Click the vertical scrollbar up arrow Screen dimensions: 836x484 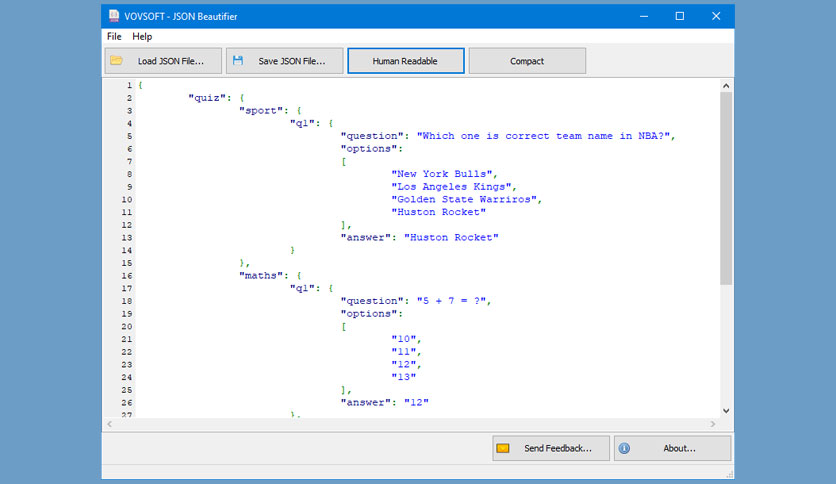click(726, 85)
